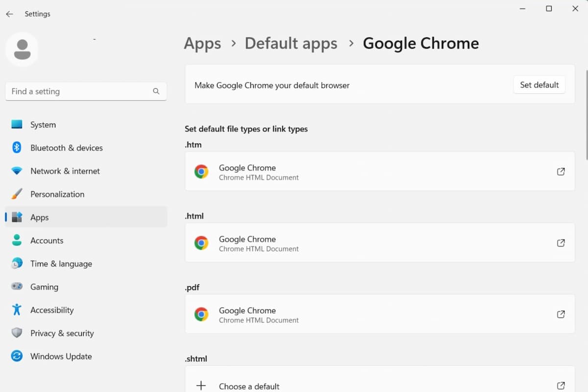The height and width of the screenshot is (392, 588).
Task: Open the user profile avatar
Action: point(22,49)
